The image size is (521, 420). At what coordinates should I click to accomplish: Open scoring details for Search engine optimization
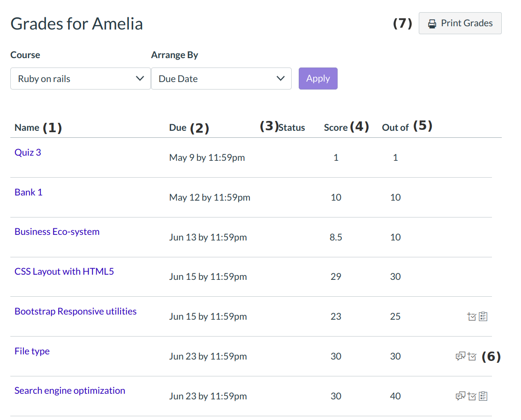pos(472,397)
